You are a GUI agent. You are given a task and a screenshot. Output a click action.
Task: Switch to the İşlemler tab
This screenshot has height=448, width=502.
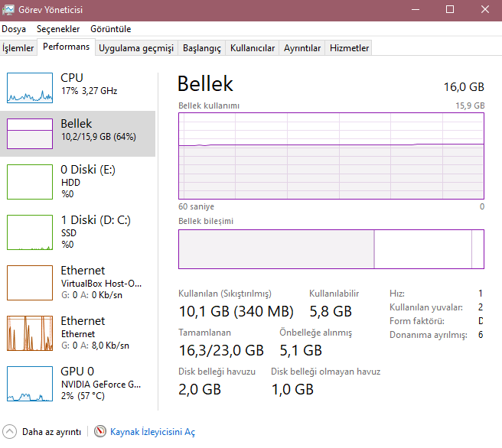point(18,48)
